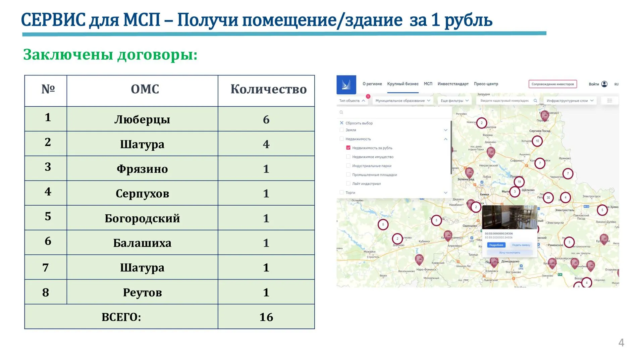The image size is (644, 362).
Task: Click cluster 4 near Воскресенск
Action: pyautogui.click(x=587, y=282)
